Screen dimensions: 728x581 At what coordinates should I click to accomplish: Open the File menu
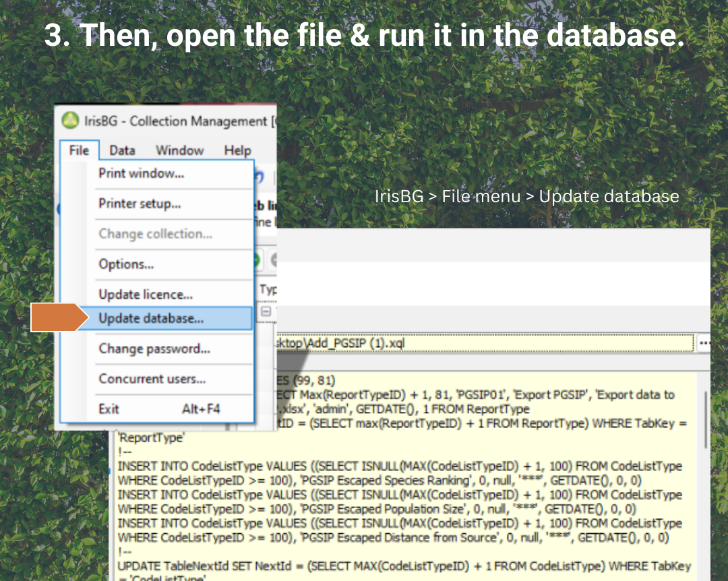[x=79, y=150]
